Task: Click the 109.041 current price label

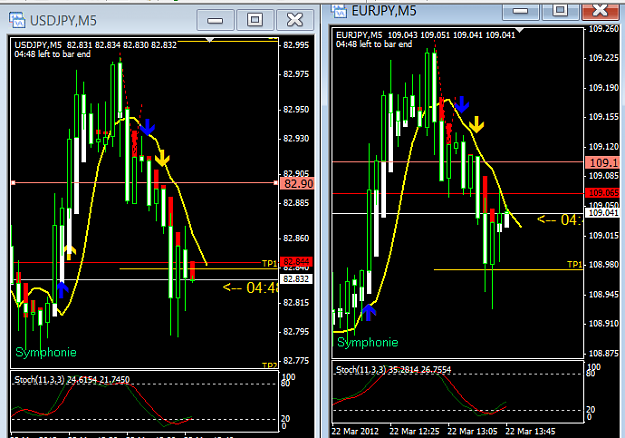Action: (x=603, y=213)
